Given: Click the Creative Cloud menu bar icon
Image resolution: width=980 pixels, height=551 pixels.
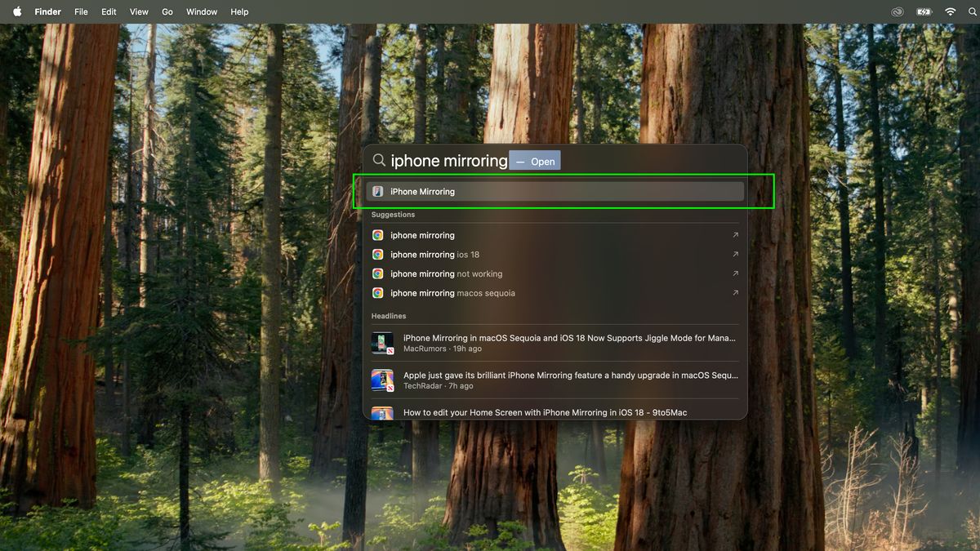Looking at the screenshot, I should click(x=898, y=12).
